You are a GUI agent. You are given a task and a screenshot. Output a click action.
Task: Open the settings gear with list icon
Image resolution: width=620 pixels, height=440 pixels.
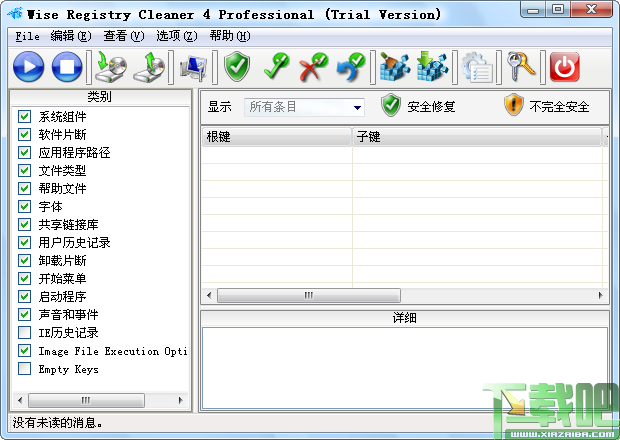pos(477,67)
